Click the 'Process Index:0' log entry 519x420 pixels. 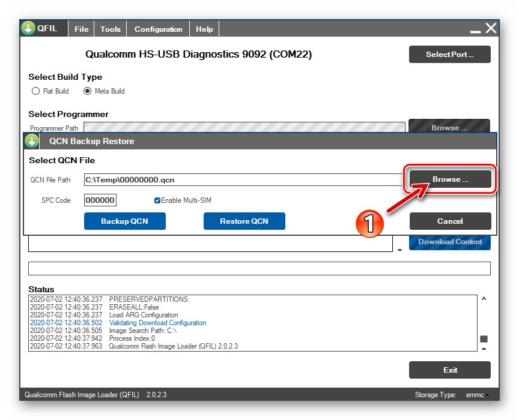coord(132,338)
